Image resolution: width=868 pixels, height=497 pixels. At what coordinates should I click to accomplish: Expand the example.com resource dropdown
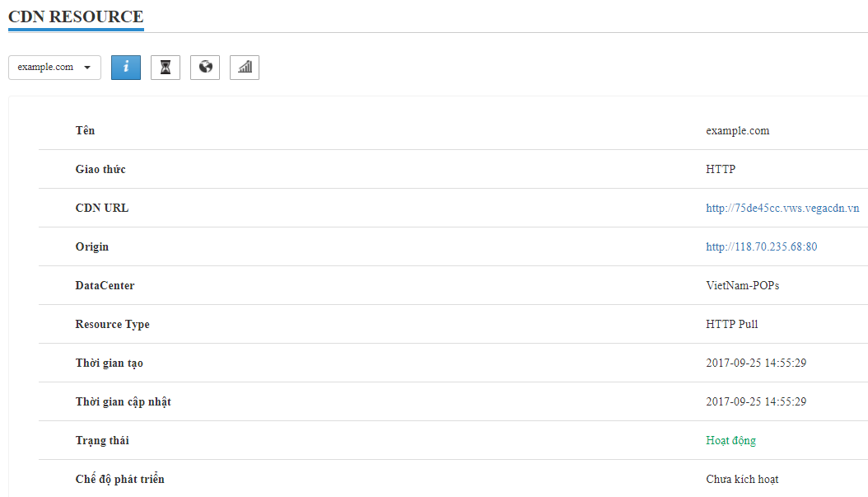[54, 68]
